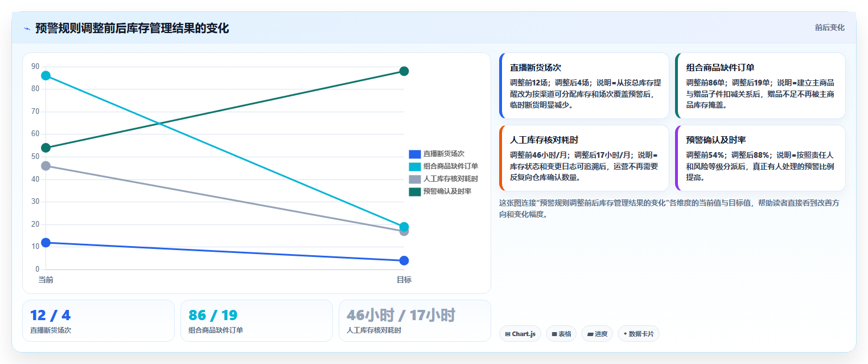
Task: Click legend text 组合商品缺件订单
Action: pos(451,166)
